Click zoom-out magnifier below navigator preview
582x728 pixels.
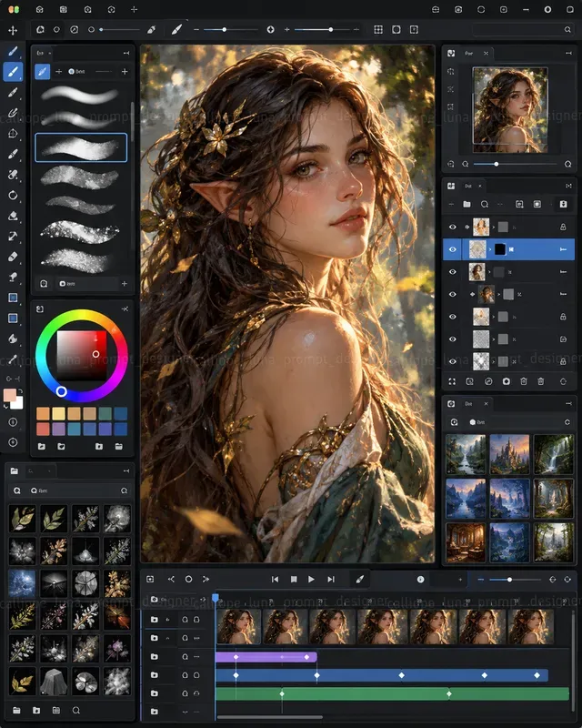pyautogui.click(x=465, y=164)
